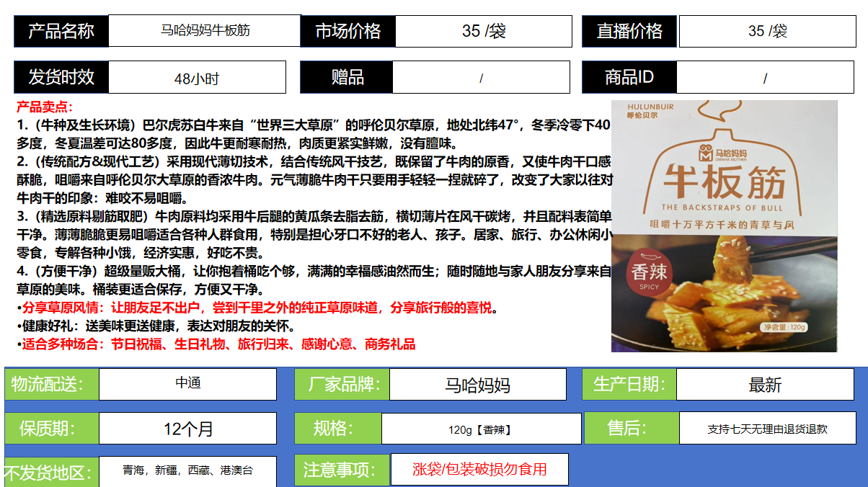Click the 120g【香辣】 specification field
The image size is (868, 487).
[x=481, y=429]
